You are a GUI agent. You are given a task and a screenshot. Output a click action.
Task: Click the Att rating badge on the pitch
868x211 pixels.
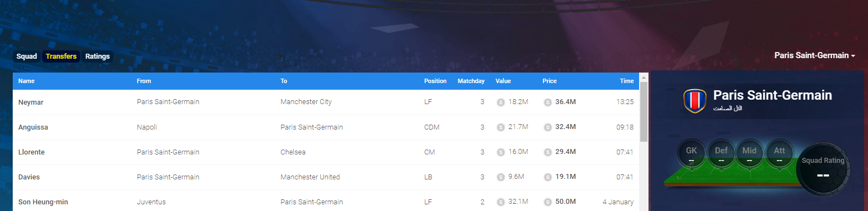tap(779, 153)
